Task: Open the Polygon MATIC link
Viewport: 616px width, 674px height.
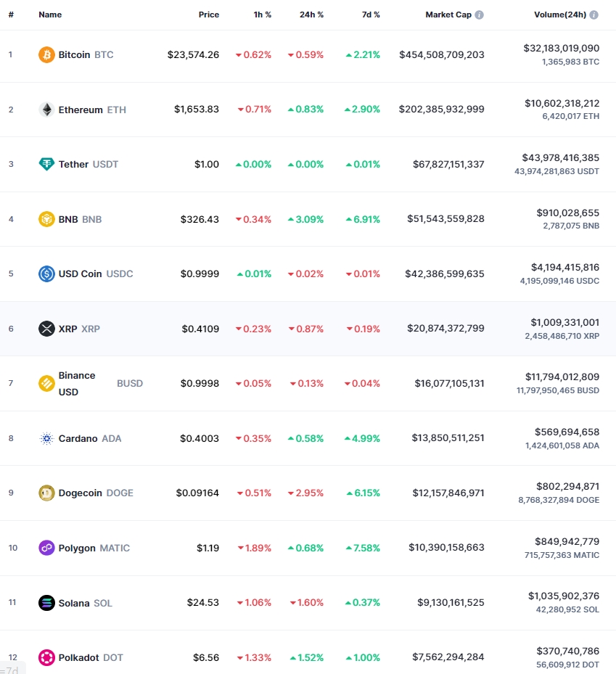Action: (94, 548)
